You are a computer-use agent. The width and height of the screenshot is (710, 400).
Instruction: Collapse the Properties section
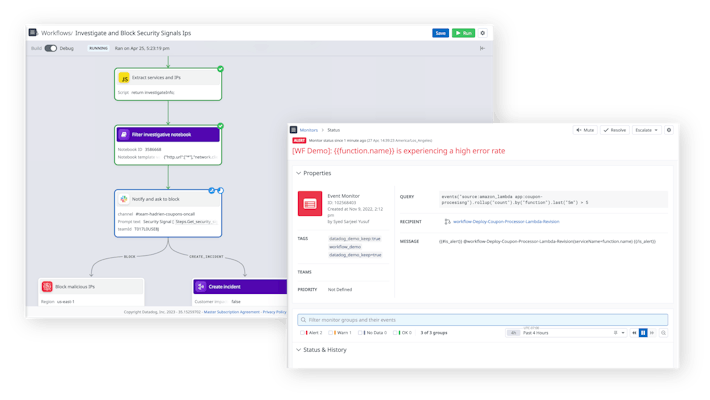298,173
